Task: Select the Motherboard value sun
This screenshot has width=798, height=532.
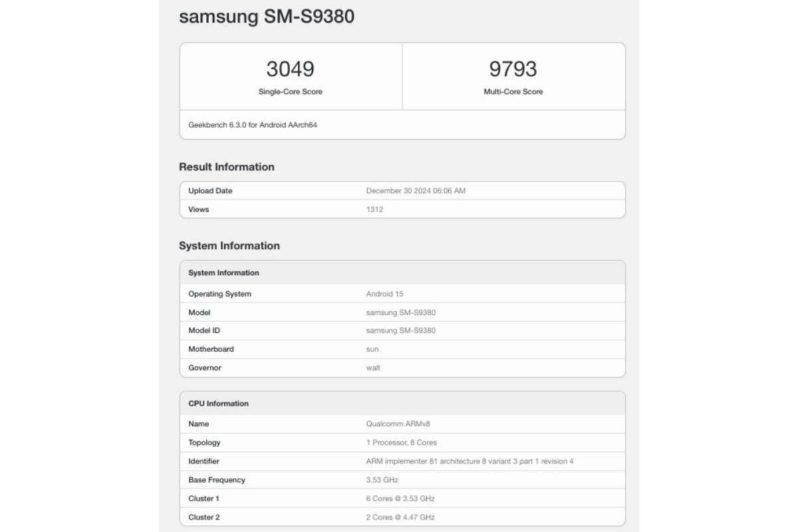Action: (x=372, y=349)
